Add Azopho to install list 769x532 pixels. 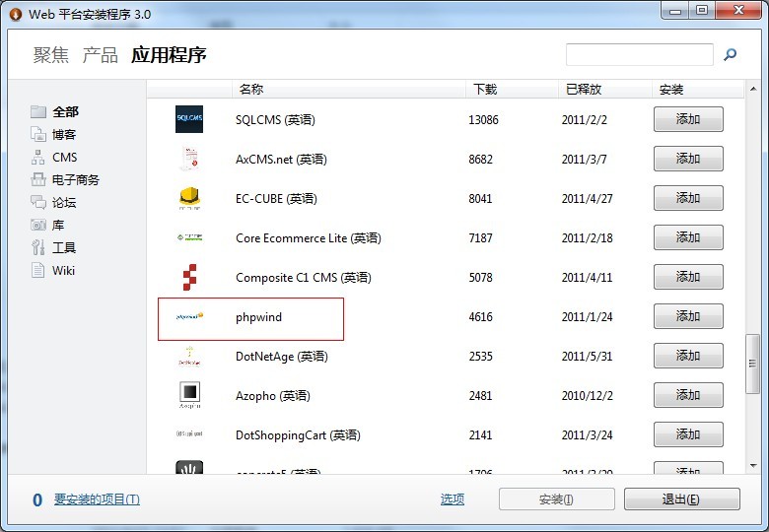(688, 395)
